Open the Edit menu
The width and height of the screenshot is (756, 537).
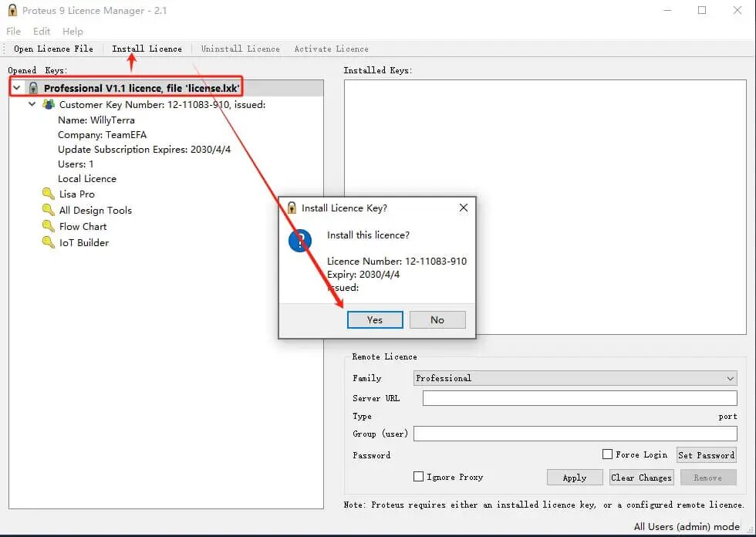(x=42, y=32)
